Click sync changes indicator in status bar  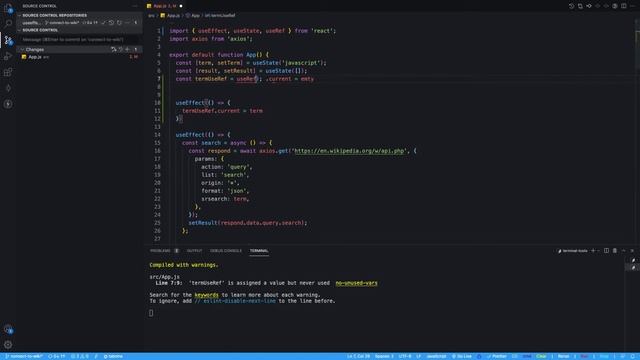[56, 356]
